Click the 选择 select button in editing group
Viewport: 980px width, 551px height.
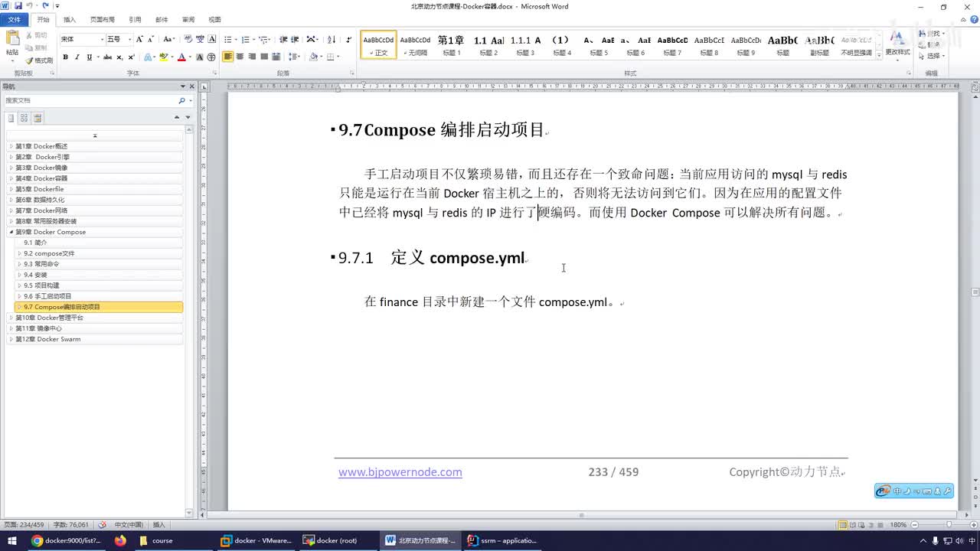(x=933, y=56)
